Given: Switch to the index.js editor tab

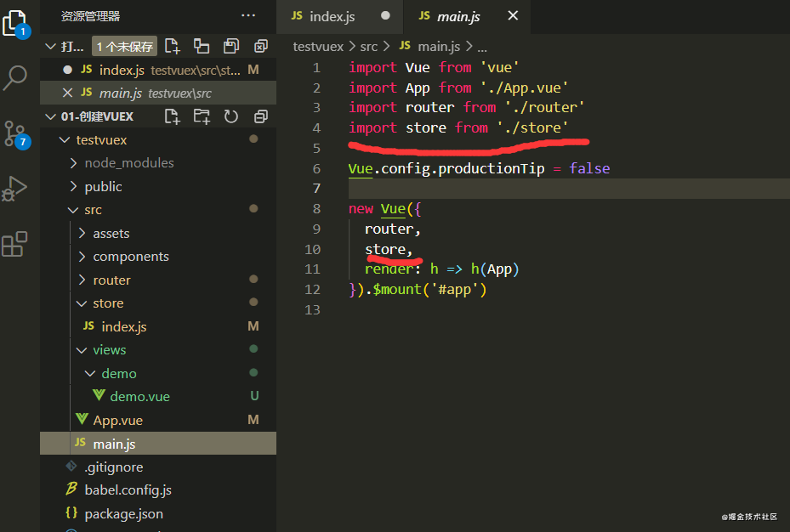Looking at the screenshot, I should click(x=332, y=17).
